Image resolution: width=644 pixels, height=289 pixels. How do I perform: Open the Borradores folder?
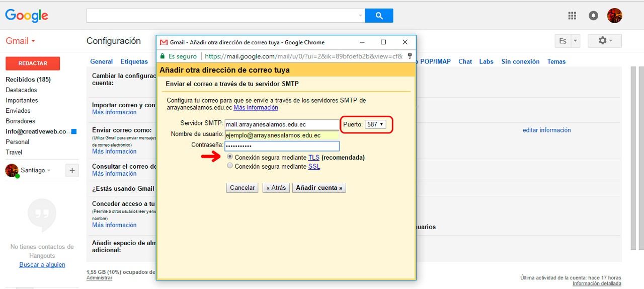tap(21, 121)
